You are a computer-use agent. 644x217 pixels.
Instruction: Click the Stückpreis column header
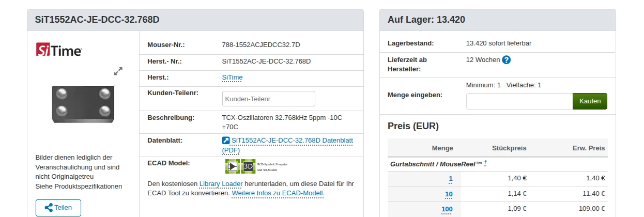click(x=509, y=148)
